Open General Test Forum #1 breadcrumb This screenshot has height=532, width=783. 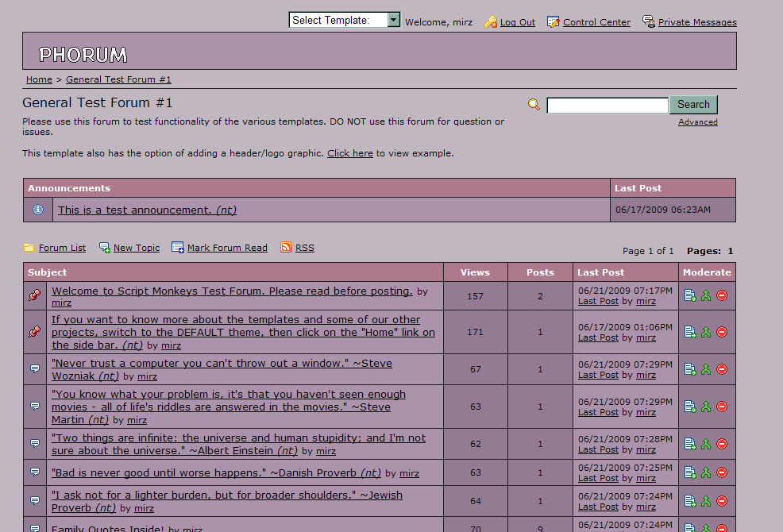tap(118, 79)
